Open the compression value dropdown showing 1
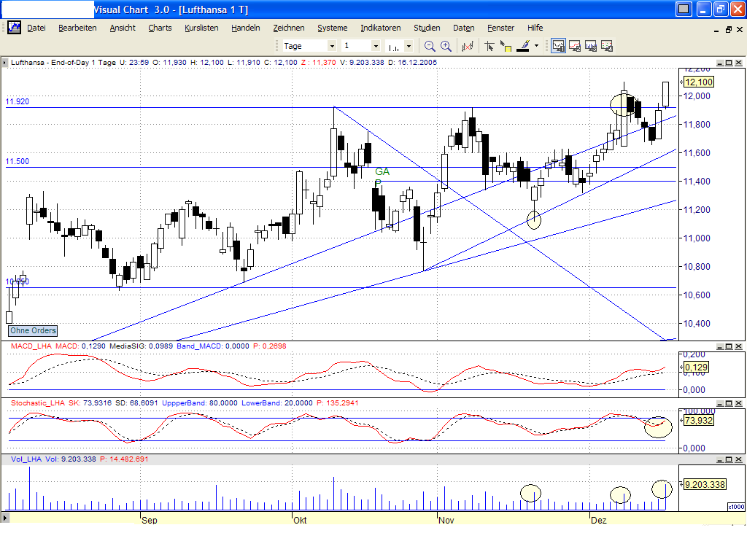747x560 pixels. pyautogui.click(x=376, y=45)
